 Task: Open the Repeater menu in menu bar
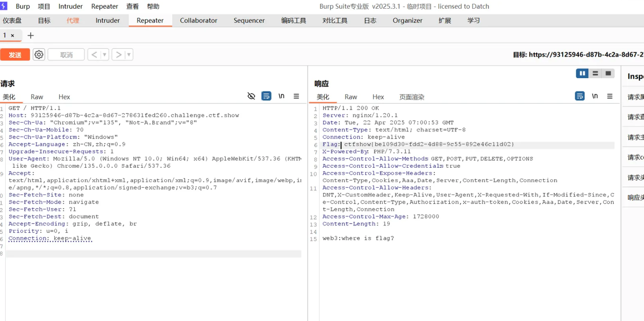pyautogui.click(x=105, y=7)
